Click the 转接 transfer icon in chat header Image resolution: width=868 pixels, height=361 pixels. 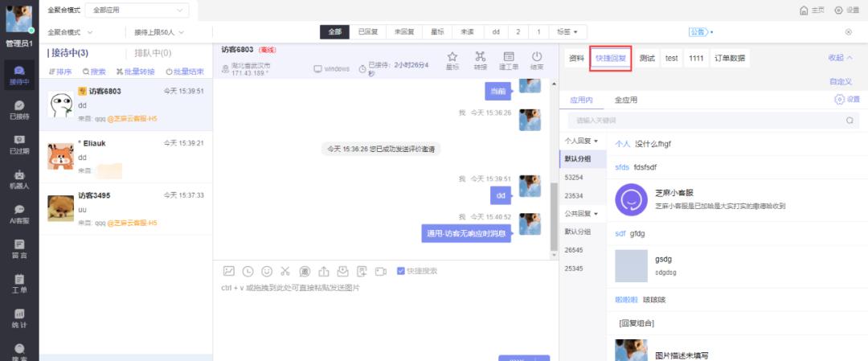(x=480, y=60)
